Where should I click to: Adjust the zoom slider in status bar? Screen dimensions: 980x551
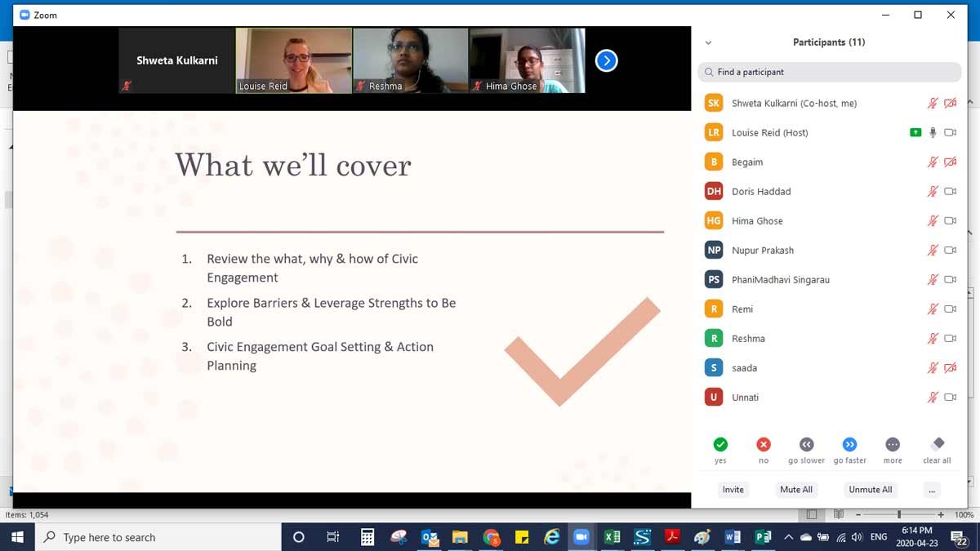(899, 515)
